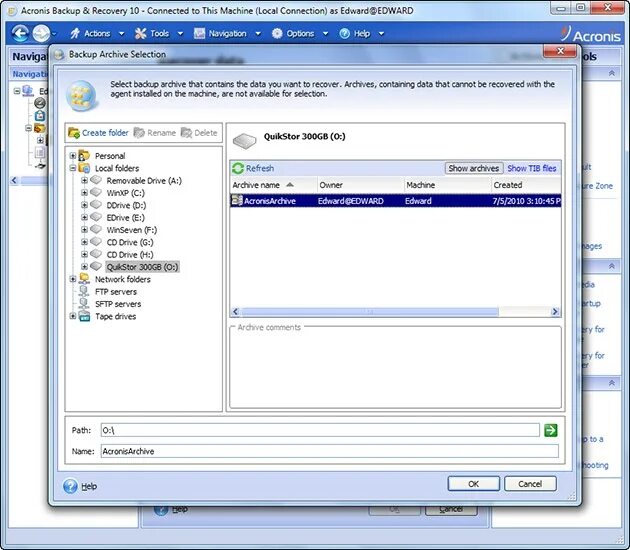Click the Create folder button
This screenshot has height=550, width=630.
click(98, 133)
